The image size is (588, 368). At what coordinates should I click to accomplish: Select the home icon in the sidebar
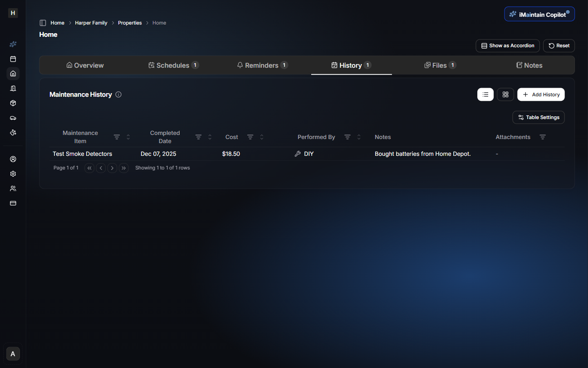(x=13, y=73)
